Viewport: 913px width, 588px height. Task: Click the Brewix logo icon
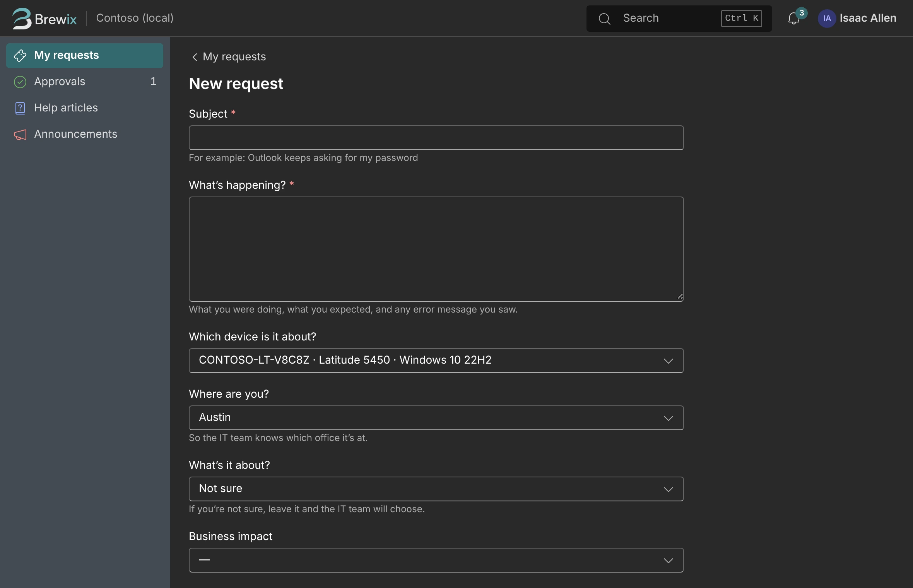click(22, 18)
